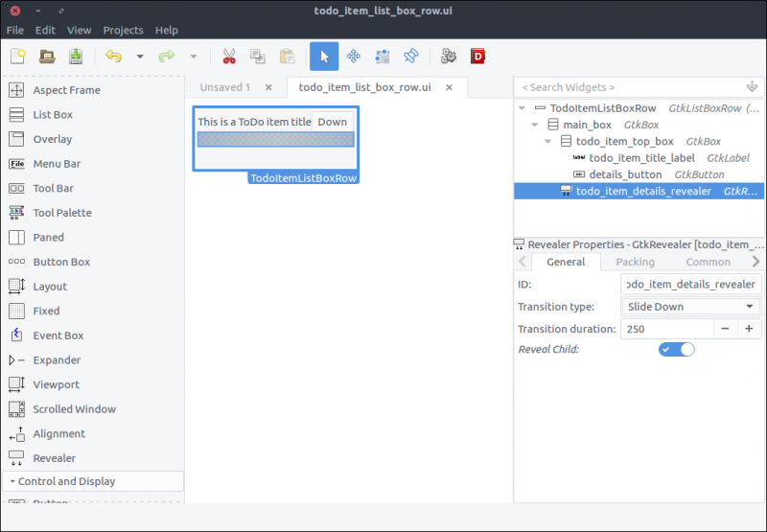The image size is (767, 532).
Task: Switch to the Packing properties tab
Action: tap(635, 262)
